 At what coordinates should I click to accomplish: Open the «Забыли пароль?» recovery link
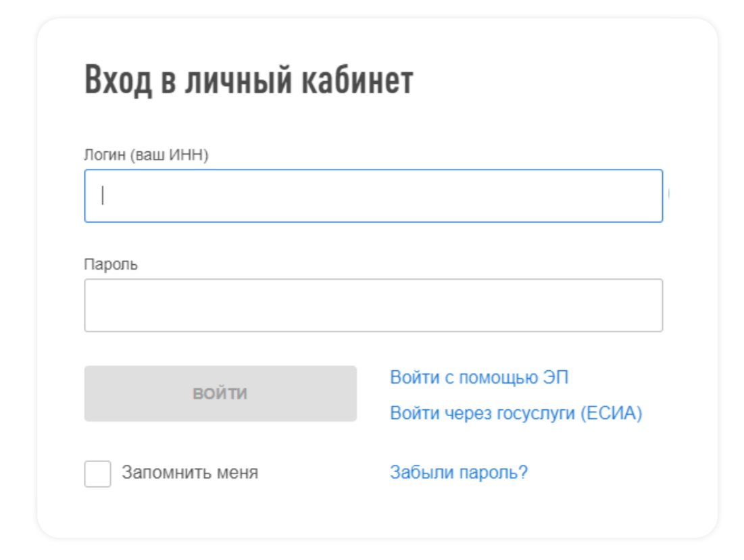pyautogui.click(x=459, y=472)
